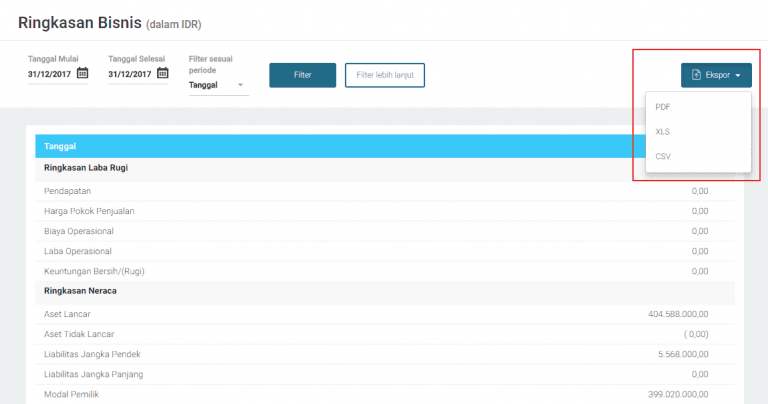Screen dimensions: 768x404
Task: Select the Pendapatan row
Action: click(68, 190)
